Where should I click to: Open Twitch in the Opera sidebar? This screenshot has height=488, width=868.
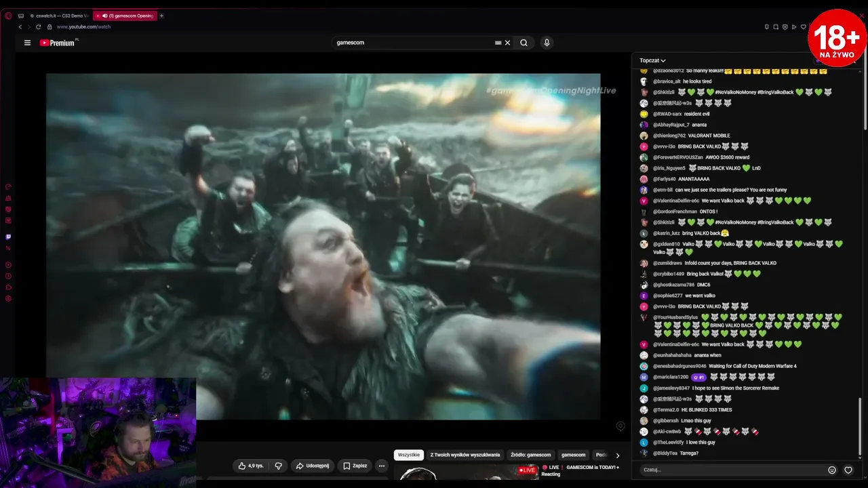[x=8, y=237]
